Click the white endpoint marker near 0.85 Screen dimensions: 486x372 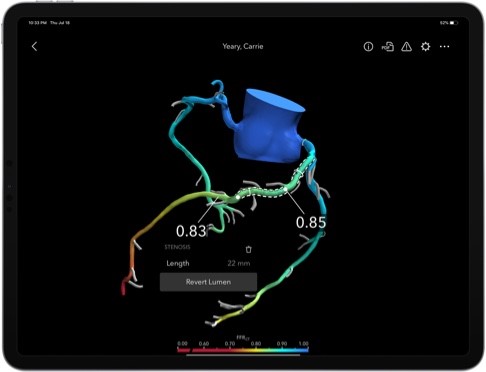(x=285, y=189)
